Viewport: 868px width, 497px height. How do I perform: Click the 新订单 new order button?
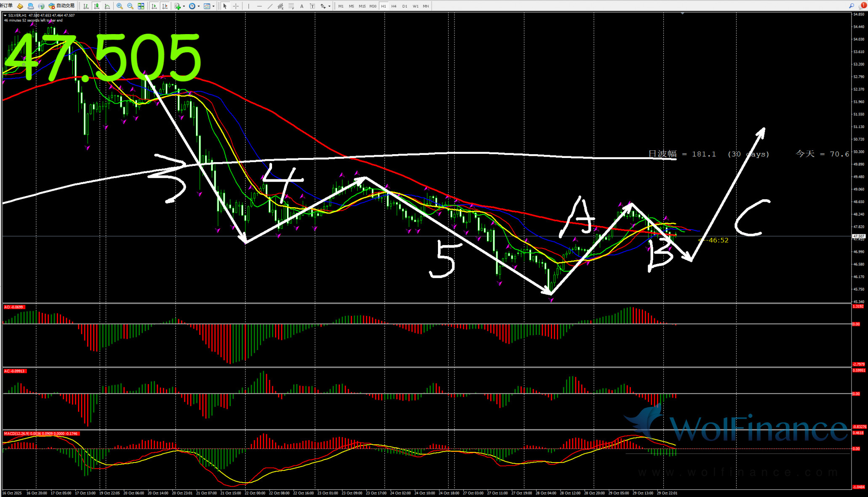tap(6, 5)
